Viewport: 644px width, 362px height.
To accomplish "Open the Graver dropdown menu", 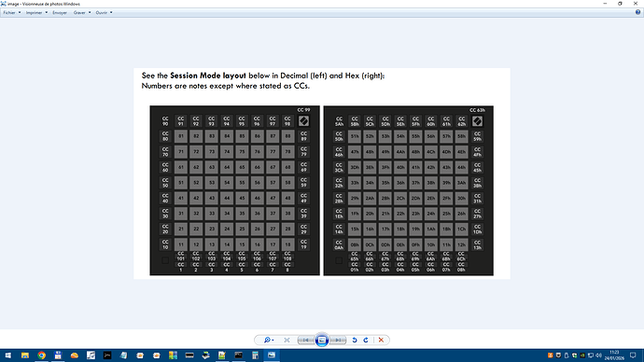I will (82, 13).
